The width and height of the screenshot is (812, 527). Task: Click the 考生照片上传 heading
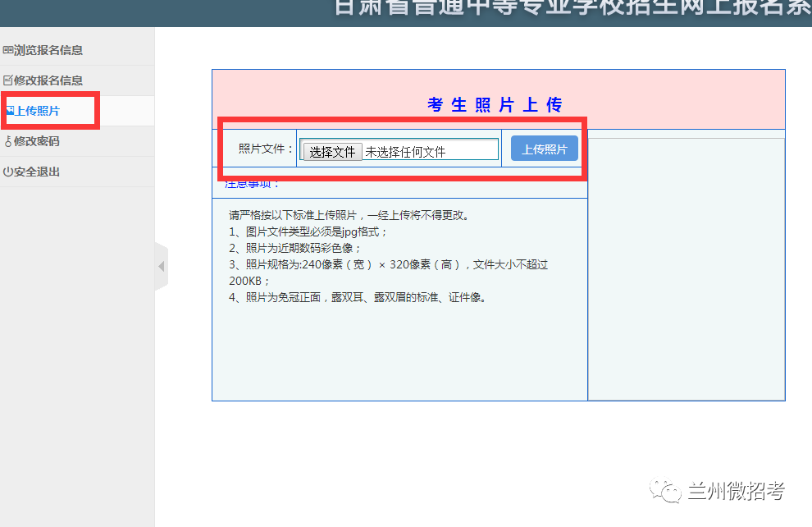pyautogui.click(x=495, y=105)
